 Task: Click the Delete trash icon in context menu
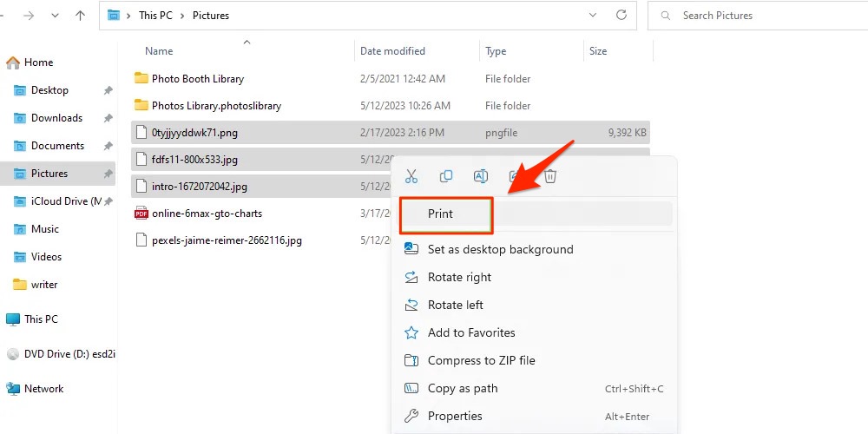pyautogui.click(x=550, y=176)
